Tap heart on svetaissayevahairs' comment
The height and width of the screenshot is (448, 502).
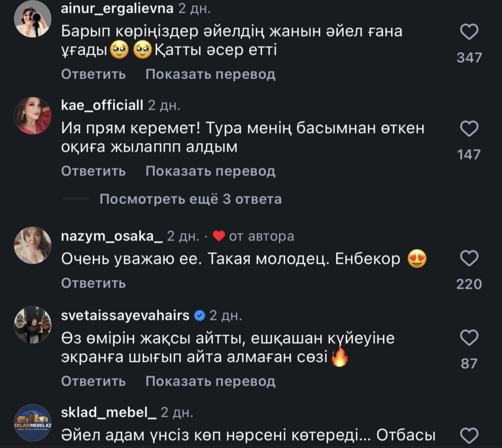470,338
